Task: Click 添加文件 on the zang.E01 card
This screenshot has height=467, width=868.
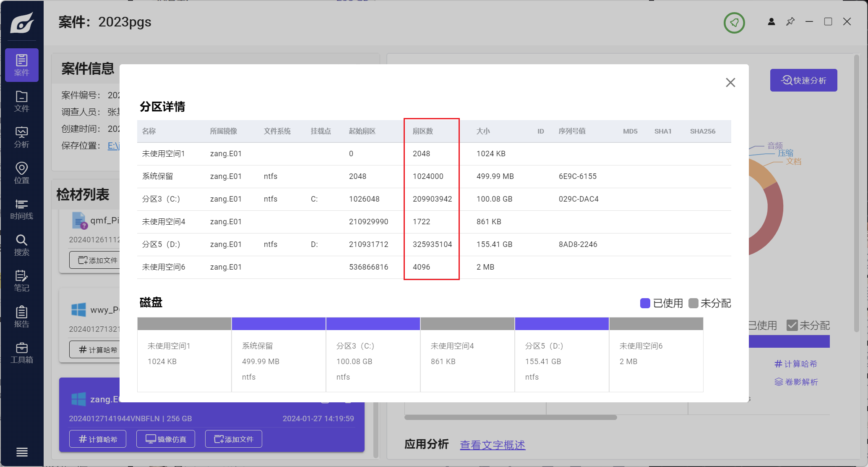Action: [234, 439]
